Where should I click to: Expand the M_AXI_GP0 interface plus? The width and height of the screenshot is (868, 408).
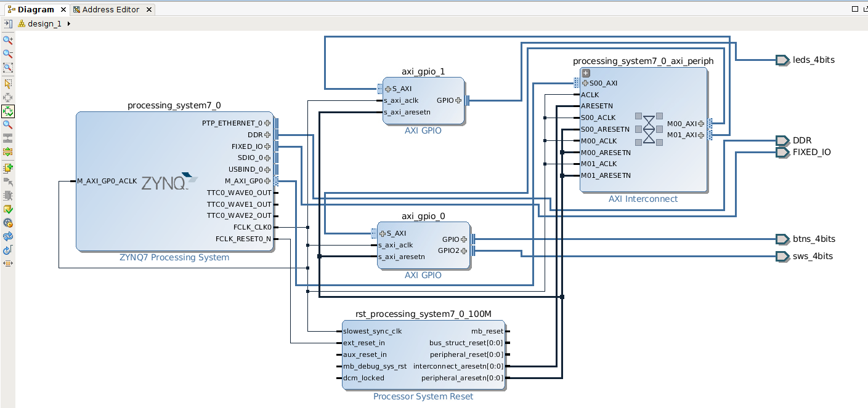267,181
